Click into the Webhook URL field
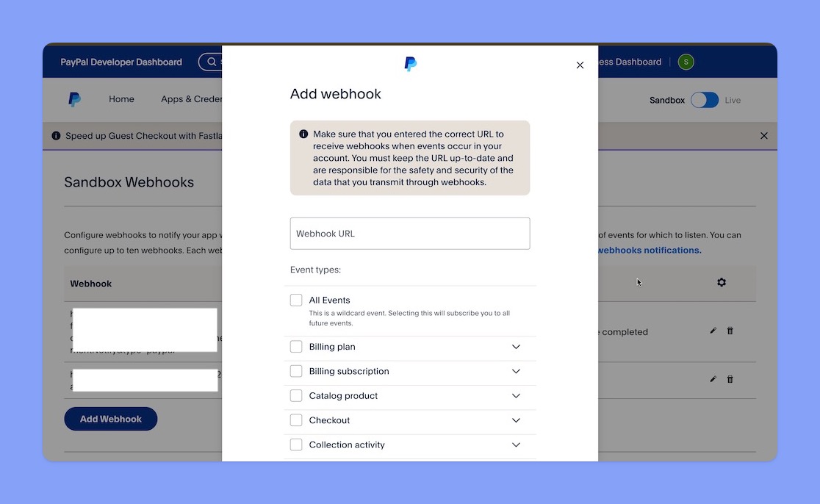820x504 pixels. tap(410, 234)
